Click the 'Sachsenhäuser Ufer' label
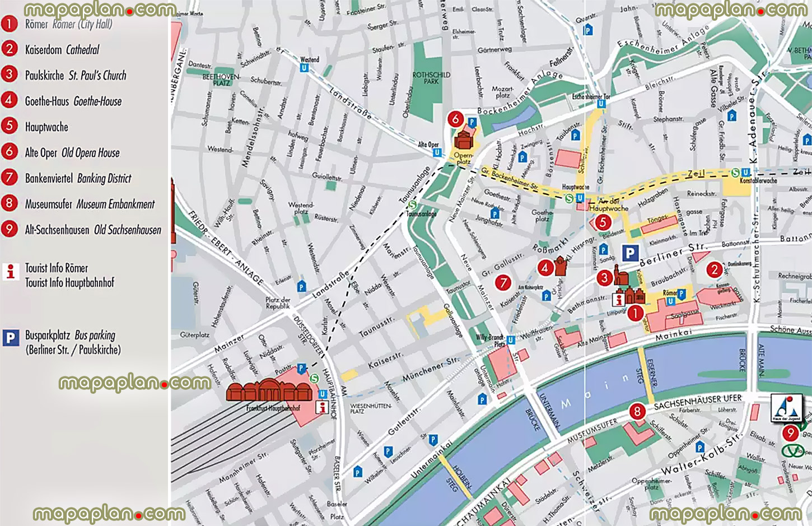 698,402
